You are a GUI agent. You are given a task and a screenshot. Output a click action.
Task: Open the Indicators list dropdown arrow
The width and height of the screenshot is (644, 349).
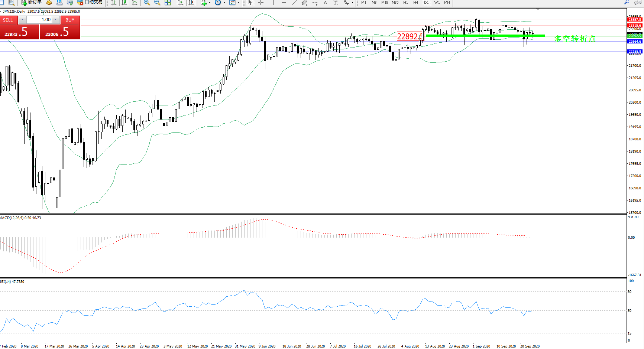click(x=210, y=3)
